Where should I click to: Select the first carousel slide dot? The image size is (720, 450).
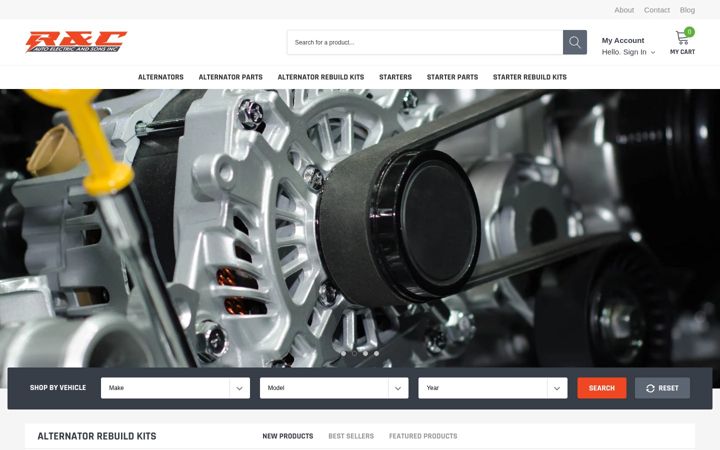(x=343, y=354)
